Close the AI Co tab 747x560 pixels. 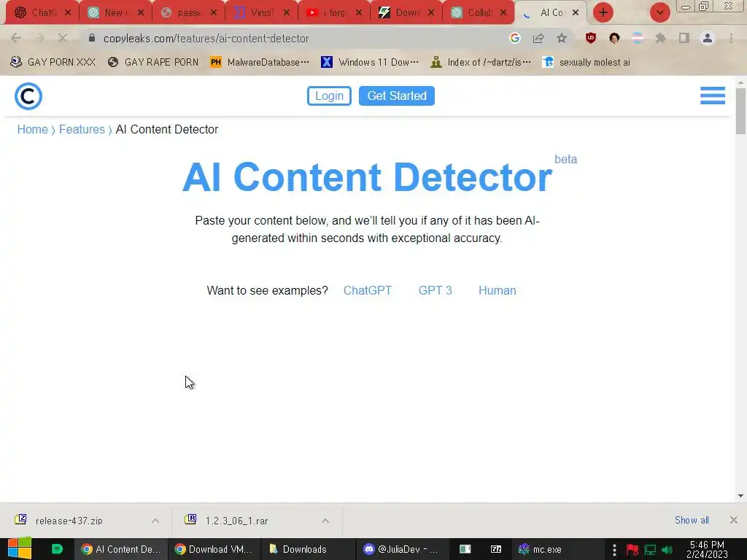coord(576,12)
